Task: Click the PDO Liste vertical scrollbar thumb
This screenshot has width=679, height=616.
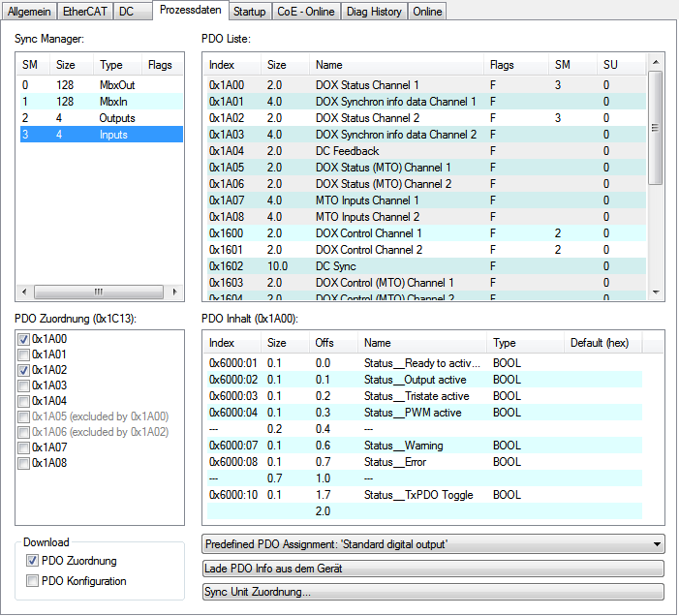Action: click(x=656, y=128)
